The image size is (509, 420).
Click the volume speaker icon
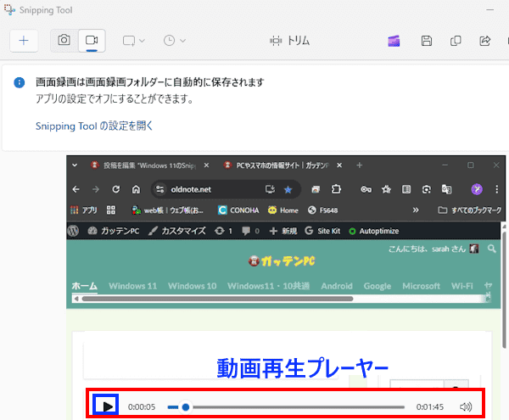click(466, 406)
